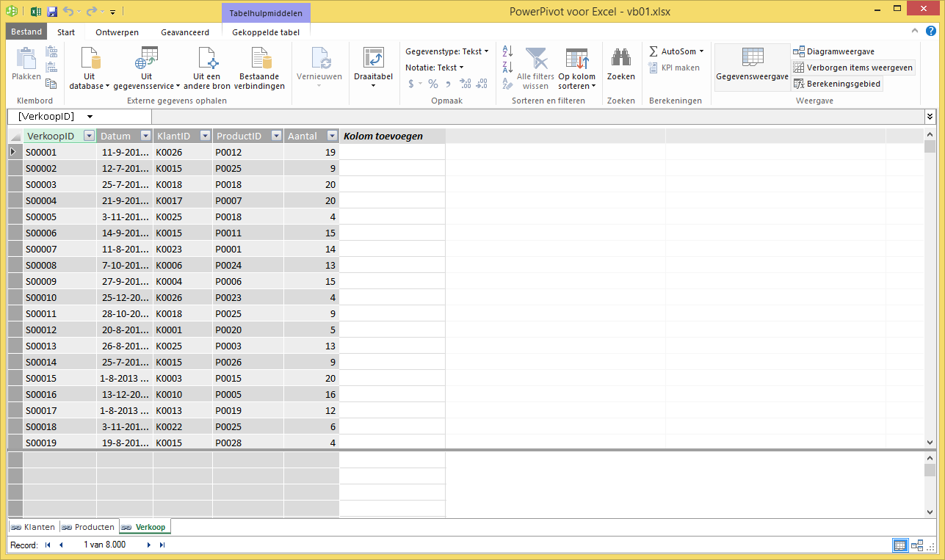The height and width of the screenshot is (560, 945).
Task: Open Datum column filter dropdown
Action: (145, 136)
